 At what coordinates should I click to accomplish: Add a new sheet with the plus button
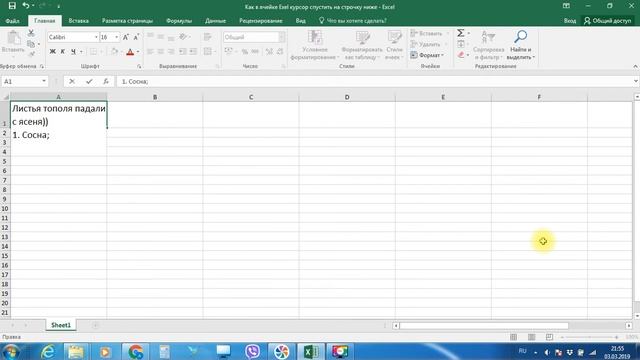point(95,325)
